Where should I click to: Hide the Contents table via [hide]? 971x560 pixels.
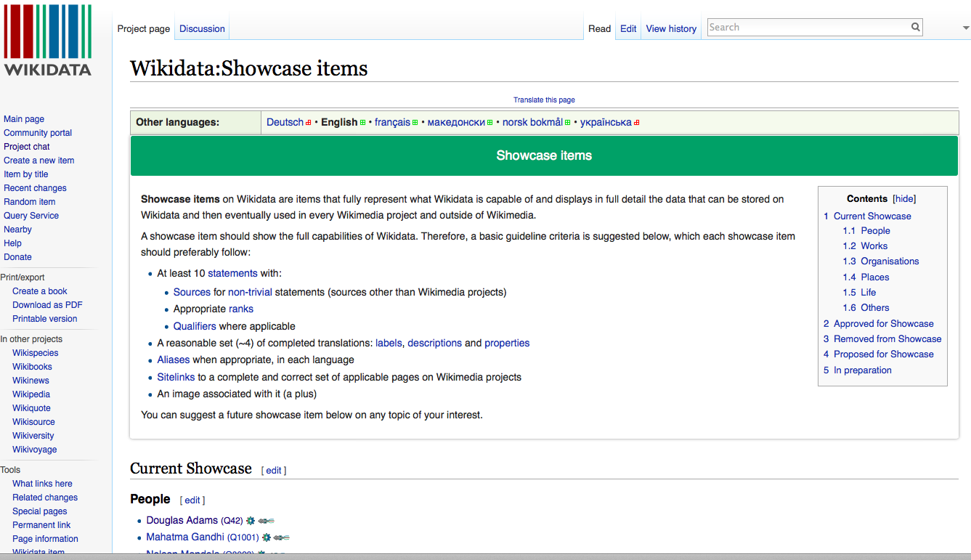pos(904,199)
